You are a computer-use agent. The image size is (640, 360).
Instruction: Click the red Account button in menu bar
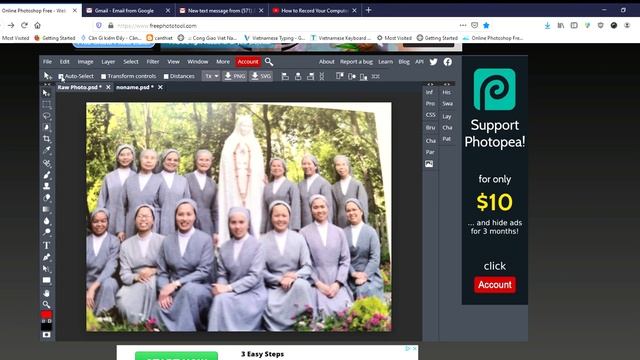[x=248, y=62]
